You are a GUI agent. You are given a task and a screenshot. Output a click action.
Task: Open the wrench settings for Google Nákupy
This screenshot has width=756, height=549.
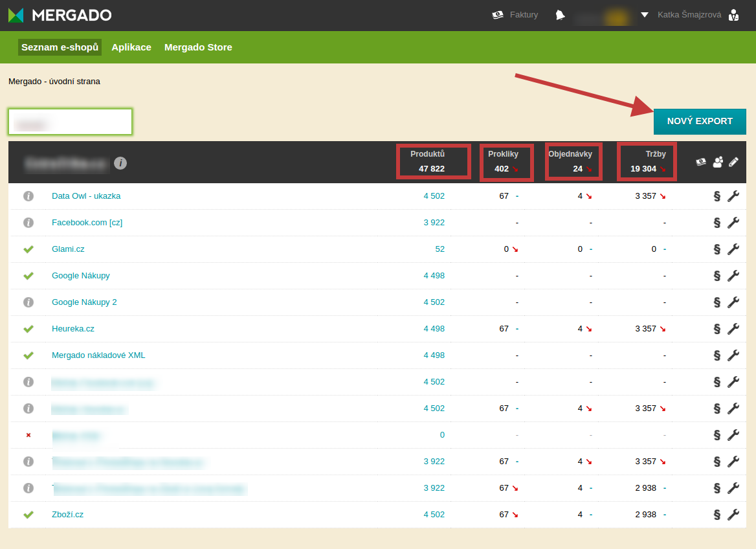733,275
